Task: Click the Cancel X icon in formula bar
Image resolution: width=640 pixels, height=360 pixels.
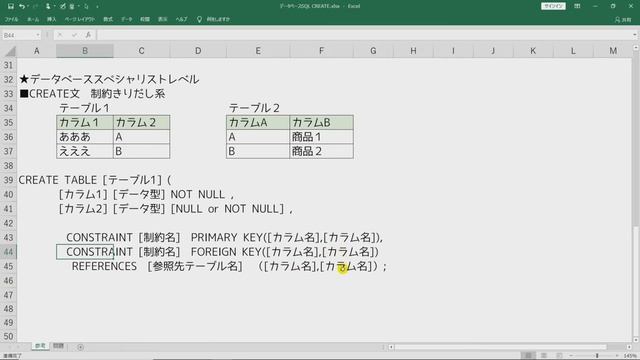Action: coord(60,35)
